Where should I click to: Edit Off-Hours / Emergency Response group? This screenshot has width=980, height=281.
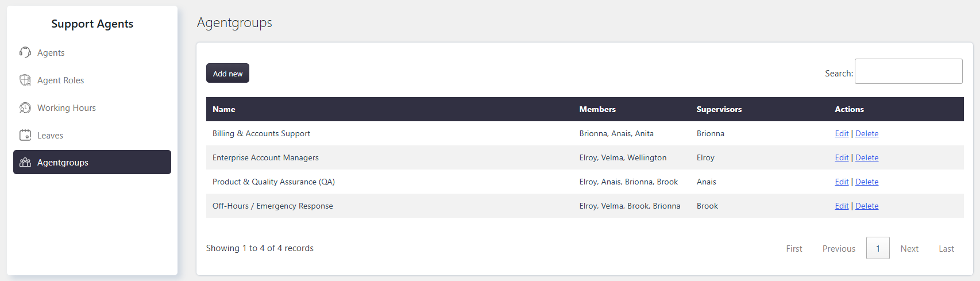(842, 206)
